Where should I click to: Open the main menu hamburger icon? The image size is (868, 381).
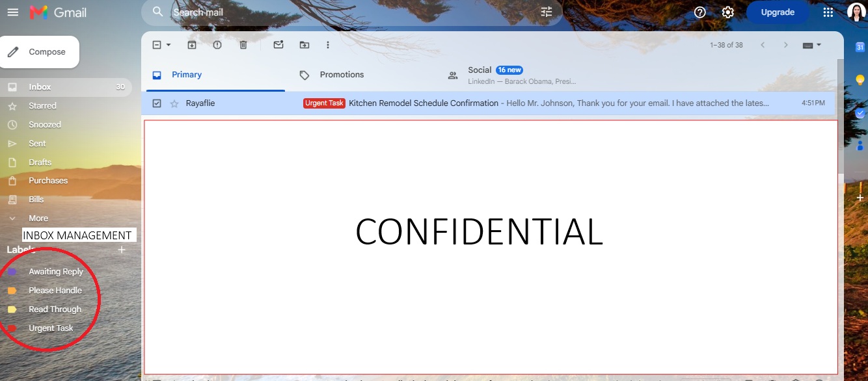pos(13,12)
